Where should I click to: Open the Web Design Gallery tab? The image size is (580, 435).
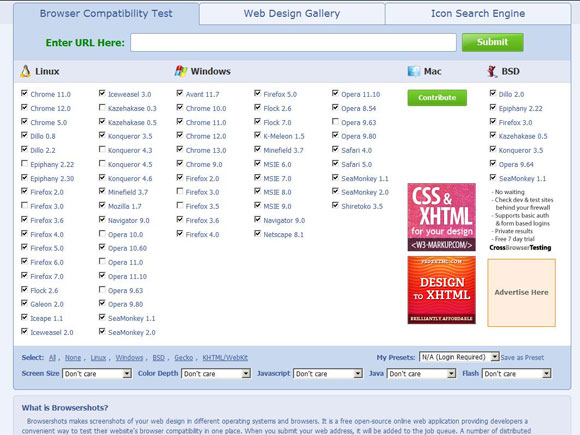pos(292,14)
